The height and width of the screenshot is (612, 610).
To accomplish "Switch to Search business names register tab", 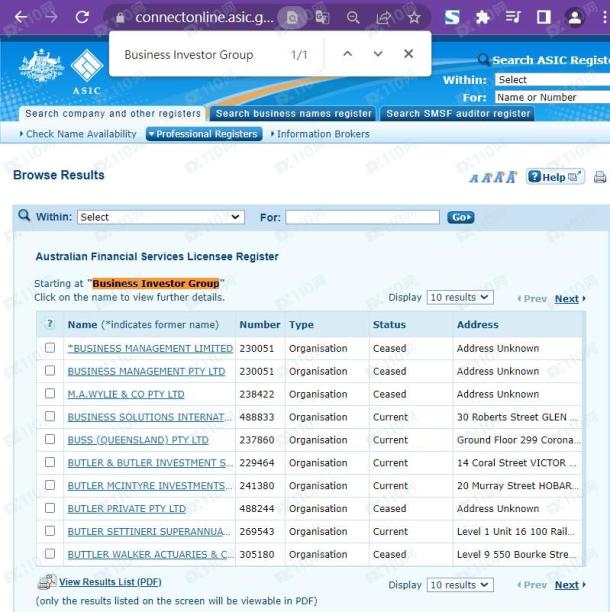I will [x=293, y=114].
